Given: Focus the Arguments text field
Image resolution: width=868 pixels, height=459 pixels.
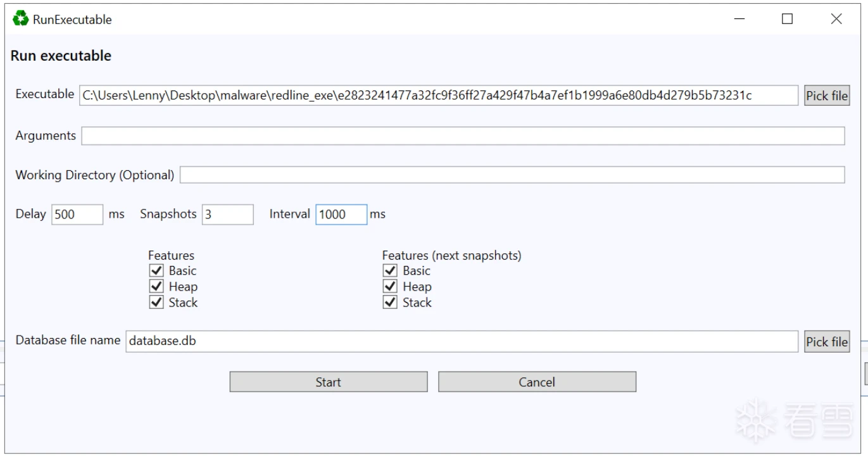Looking at the screenshot, I should pos(463,135).
